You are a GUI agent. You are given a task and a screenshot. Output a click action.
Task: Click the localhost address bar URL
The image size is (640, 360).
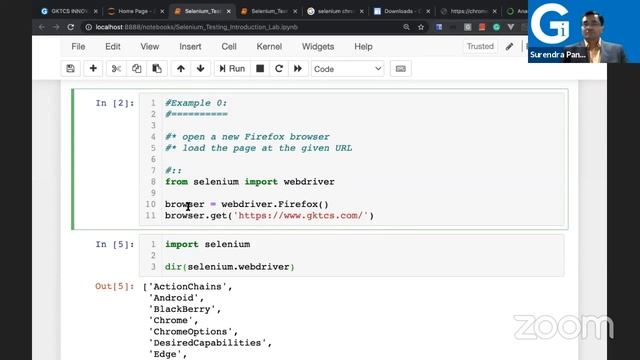(x=196, y=27)
